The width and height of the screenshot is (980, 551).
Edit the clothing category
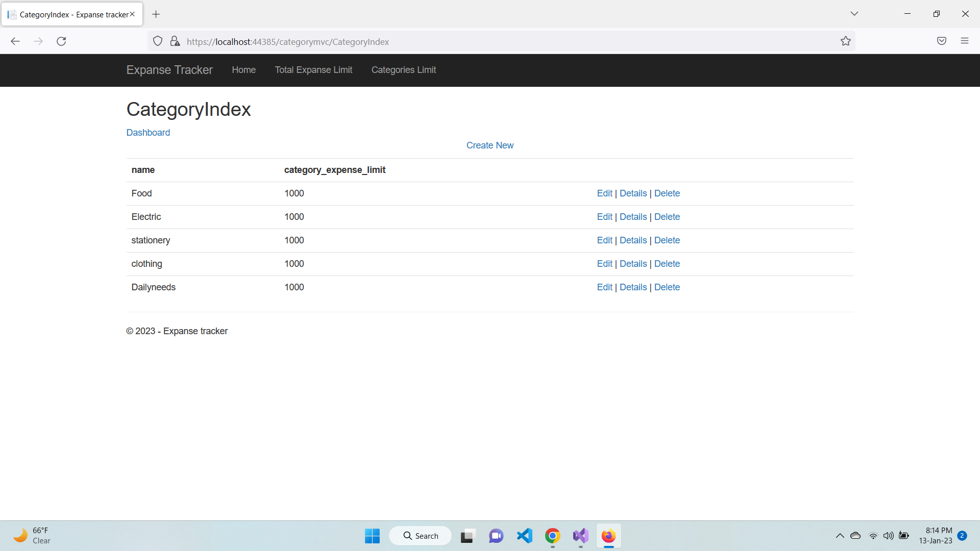coord(604,264)
